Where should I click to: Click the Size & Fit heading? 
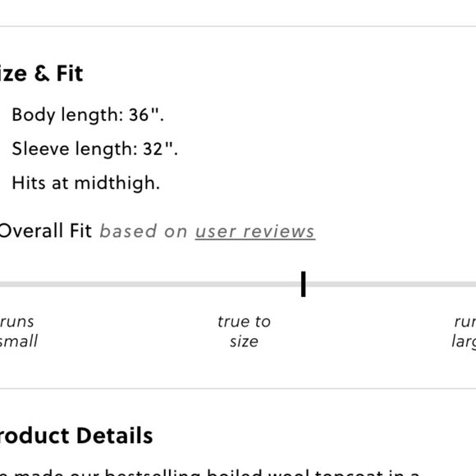(x=41, y=74)
